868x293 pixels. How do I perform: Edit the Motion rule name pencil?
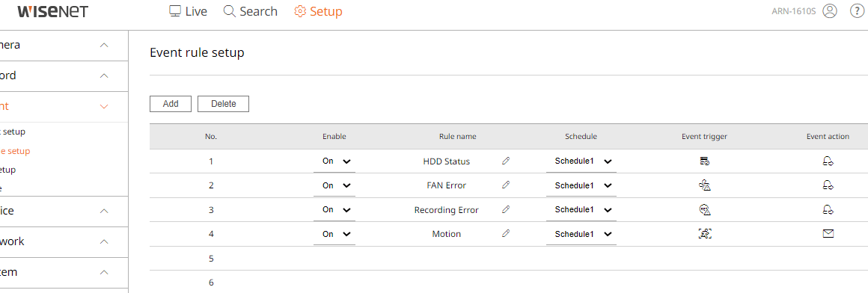[x=505, y=234]
